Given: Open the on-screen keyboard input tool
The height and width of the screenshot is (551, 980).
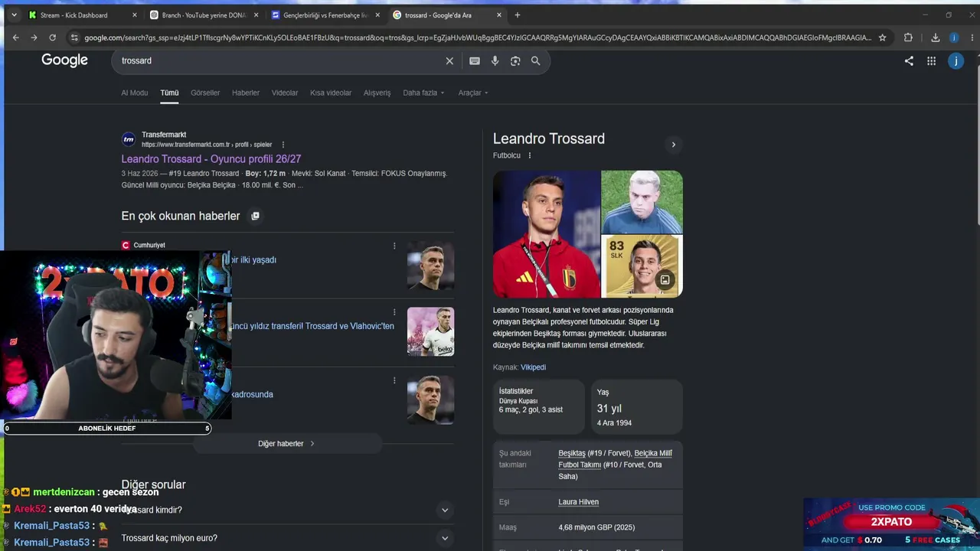Looking at the screenshot, I should click(475, 61).
